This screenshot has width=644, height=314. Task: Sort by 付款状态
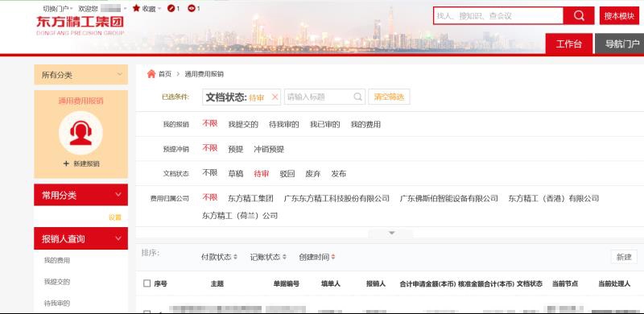tap(219, 257)
